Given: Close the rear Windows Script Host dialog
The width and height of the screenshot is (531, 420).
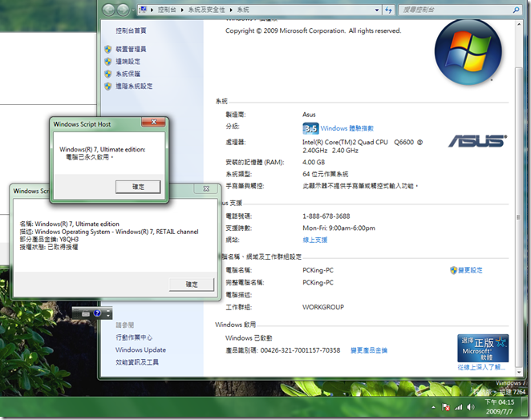Looking at the screenshot, I should point(206,189).
